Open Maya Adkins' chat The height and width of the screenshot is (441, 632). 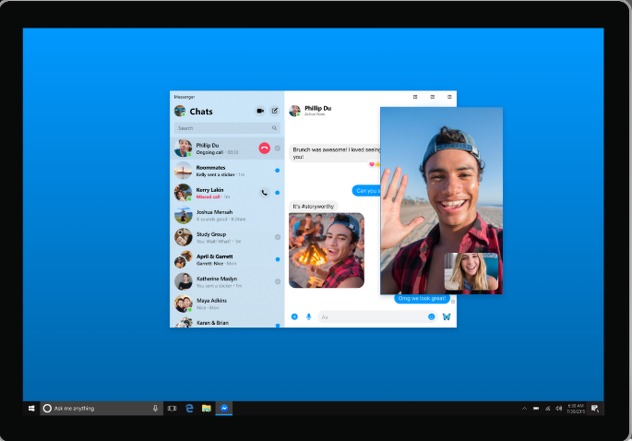tap(227, 304)
